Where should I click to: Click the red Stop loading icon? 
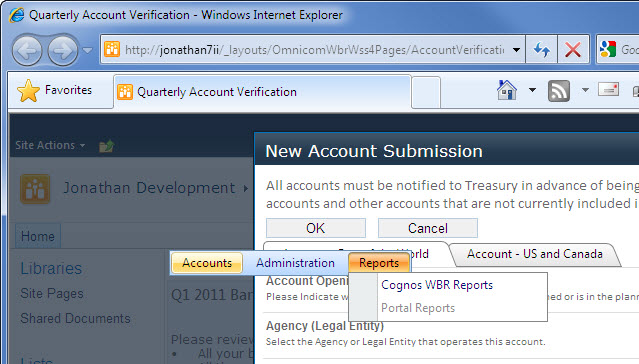(x=573, y=50)
